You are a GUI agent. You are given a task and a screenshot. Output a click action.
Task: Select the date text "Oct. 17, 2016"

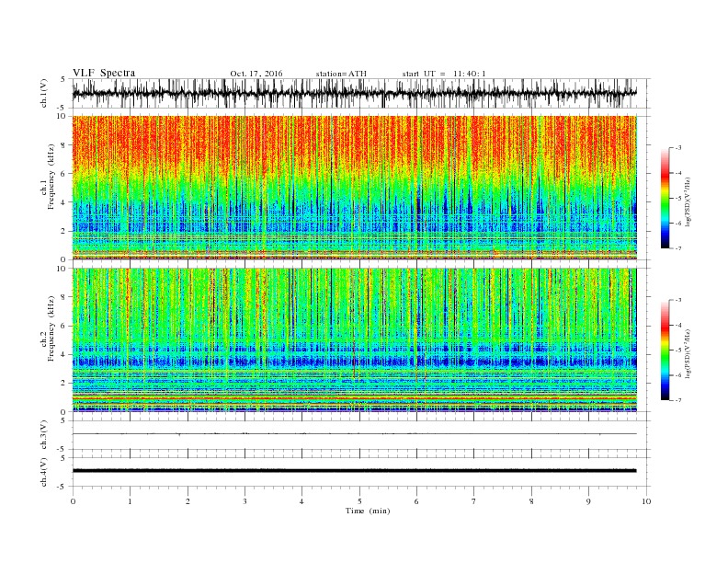pyautogui.click(x=256, y=74)
